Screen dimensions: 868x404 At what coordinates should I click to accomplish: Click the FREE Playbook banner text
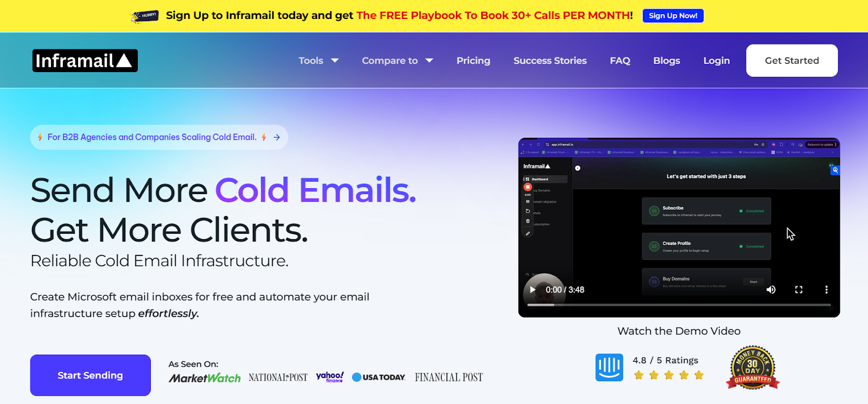[x=494, y=15]
